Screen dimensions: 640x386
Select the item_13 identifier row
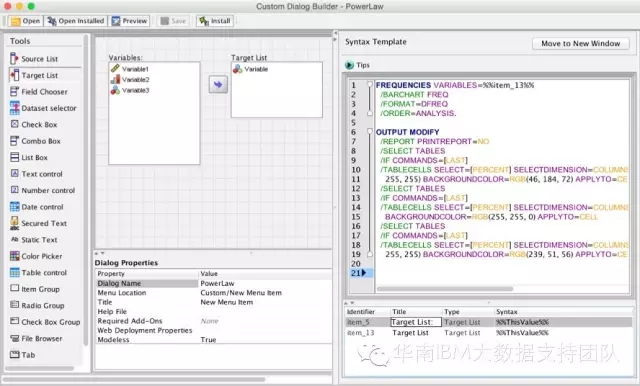(489, 333)
